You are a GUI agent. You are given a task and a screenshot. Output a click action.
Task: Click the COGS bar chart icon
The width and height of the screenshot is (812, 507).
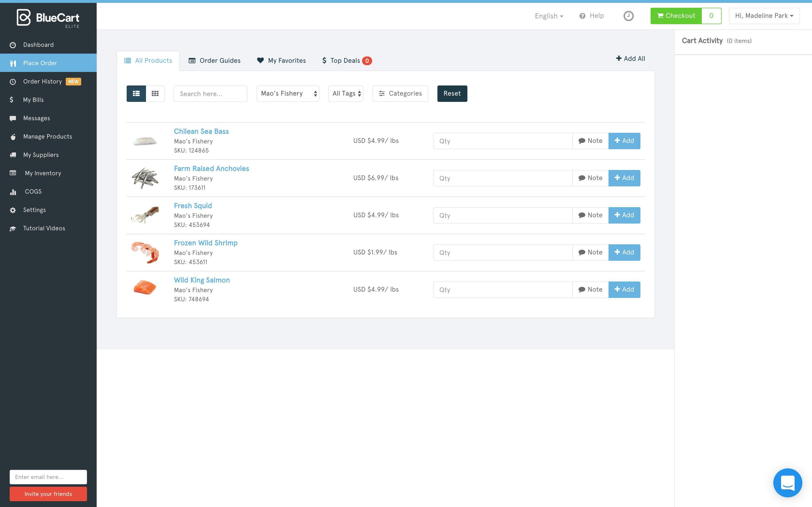coord(13,192)
